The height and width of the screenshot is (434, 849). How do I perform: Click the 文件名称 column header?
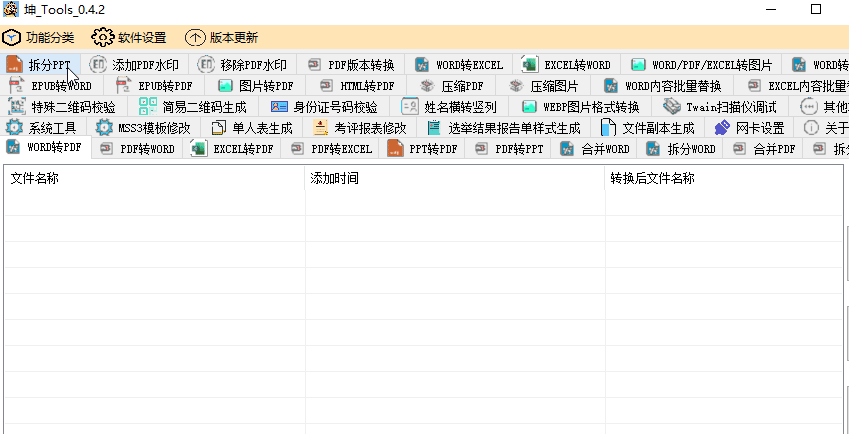[x=154, y=178]
